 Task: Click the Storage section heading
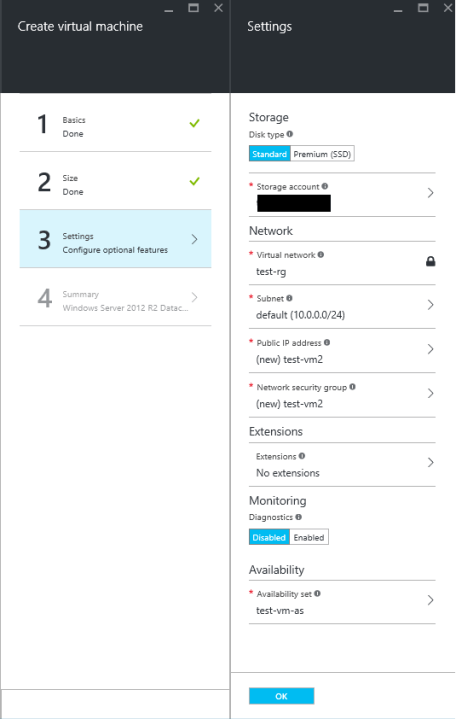(x=269, y=117)
